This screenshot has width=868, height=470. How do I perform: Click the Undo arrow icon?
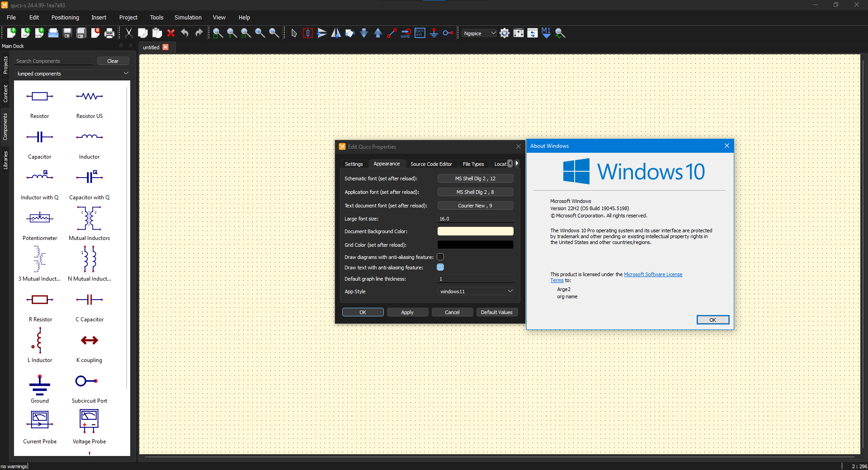coord(185,33)
